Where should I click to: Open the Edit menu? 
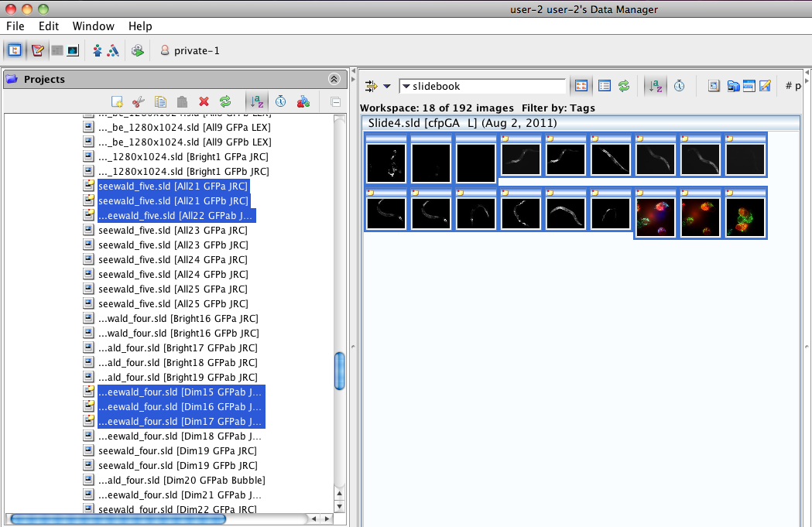click(x=49, y=26)
